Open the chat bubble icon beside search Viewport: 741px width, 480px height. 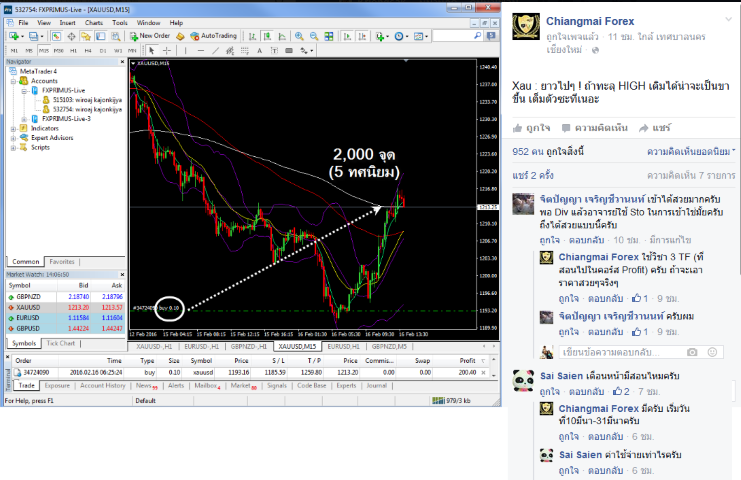tap(492, 36)
